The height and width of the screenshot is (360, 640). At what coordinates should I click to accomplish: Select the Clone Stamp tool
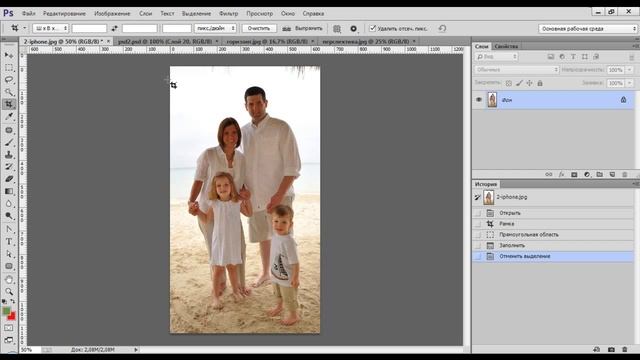click(x=9, y=155)
